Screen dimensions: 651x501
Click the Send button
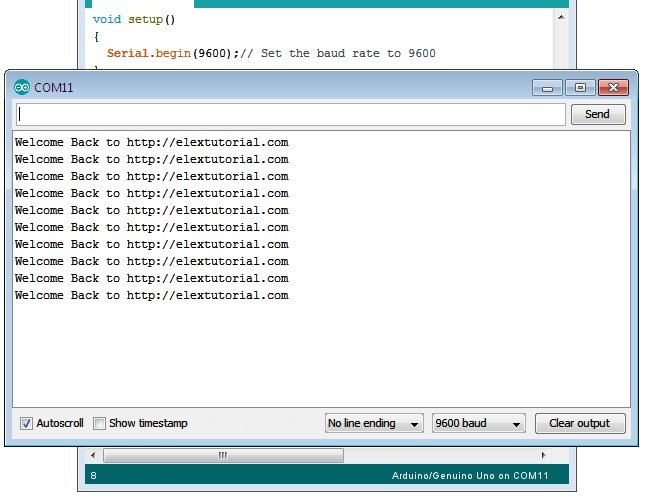tap(598, 114)
